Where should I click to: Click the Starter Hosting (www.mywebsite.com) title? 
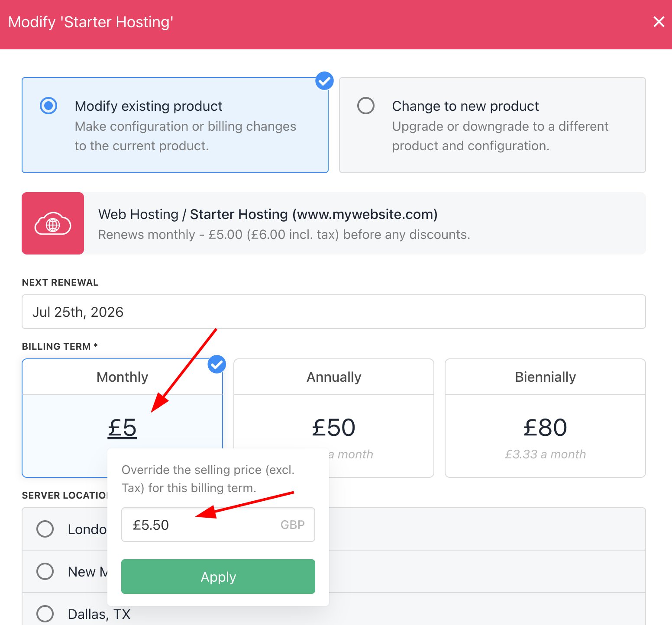[314, 214]
